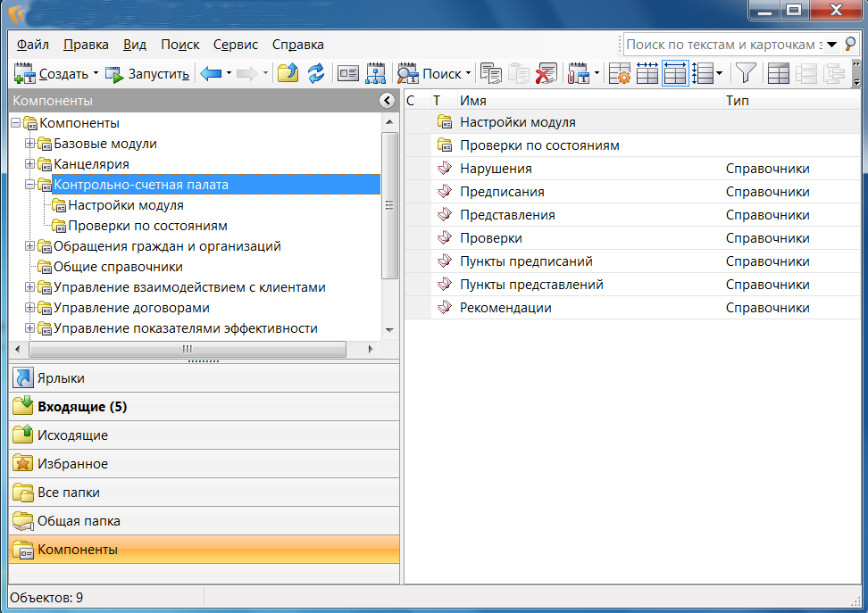Expand the Управление договорами node
The image size is (868, 613).
[29, 307]
